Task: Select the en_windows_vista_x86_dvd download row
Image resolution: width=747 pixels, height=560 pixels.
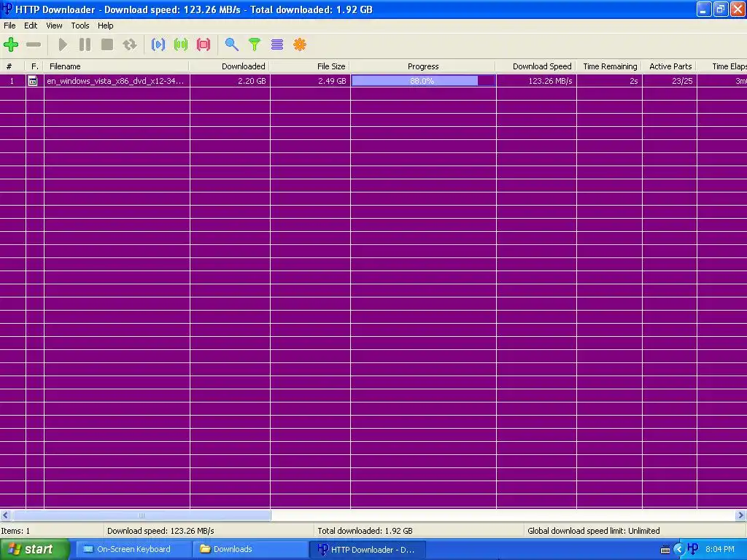Action: [373, 81]
